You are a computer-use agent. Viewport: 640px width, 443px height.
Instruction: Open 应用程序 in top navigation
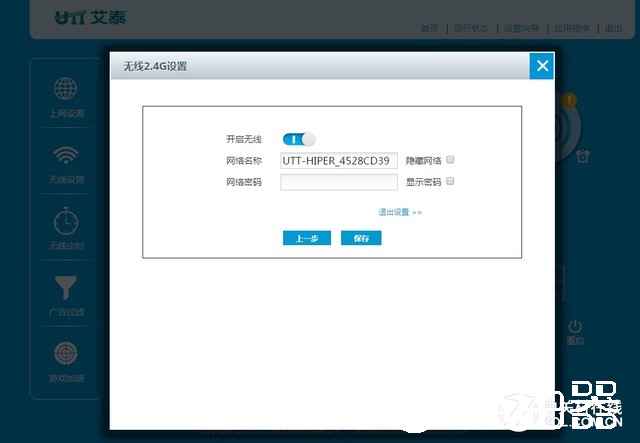pyautogui.click(x=571, y=28)
